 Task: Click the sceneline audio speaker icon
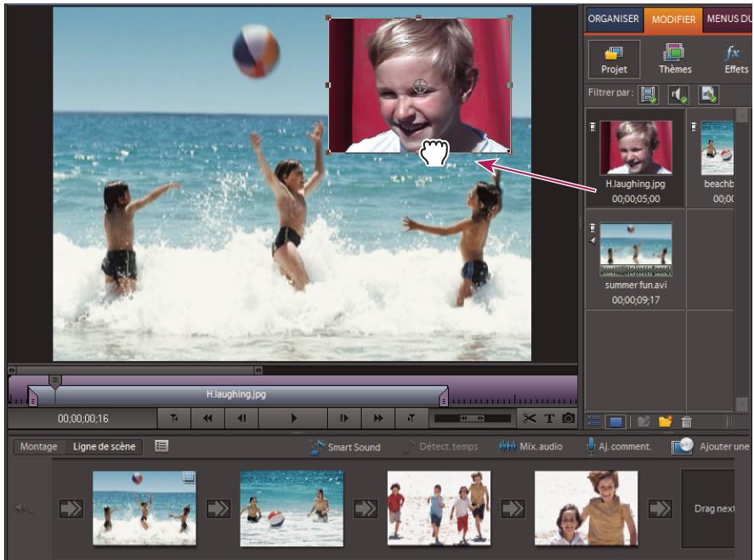click(24, 507)
